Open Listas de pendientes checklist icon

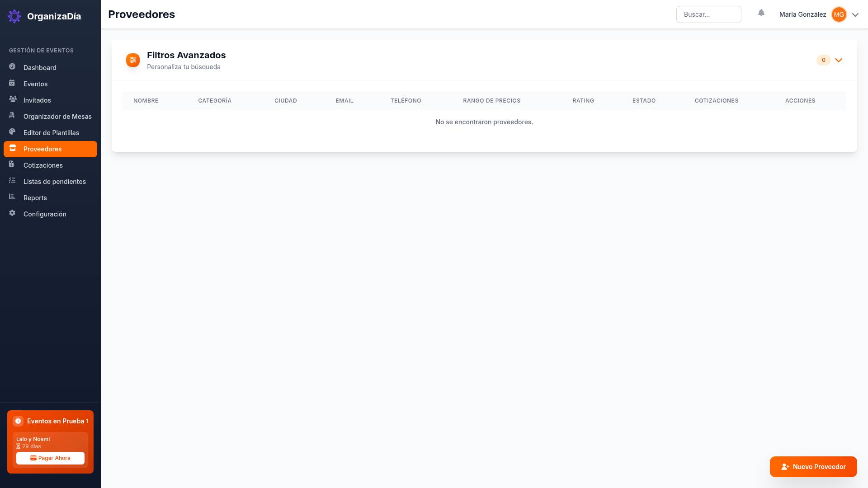(x=12, y=181)
